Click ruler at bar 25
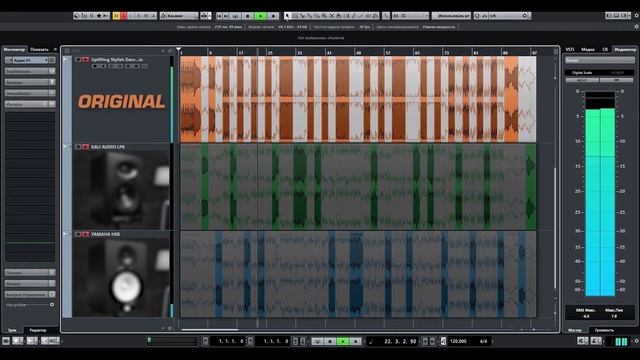This screenshot has height=360, width=640. [270, 52]
